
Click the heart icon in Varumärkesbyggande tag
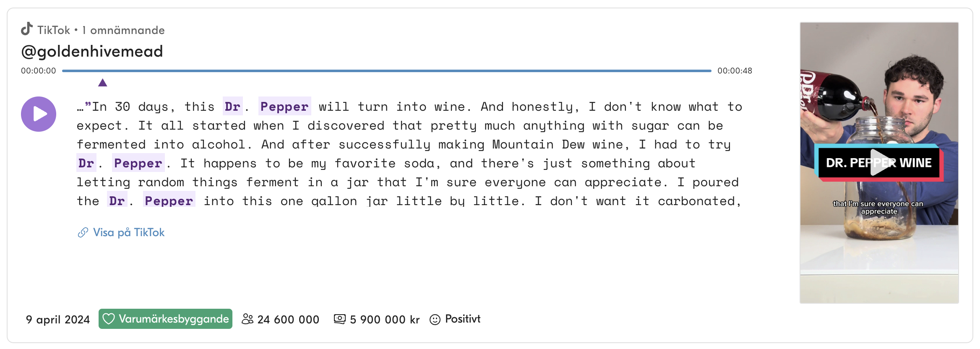(x=109, y=319)
